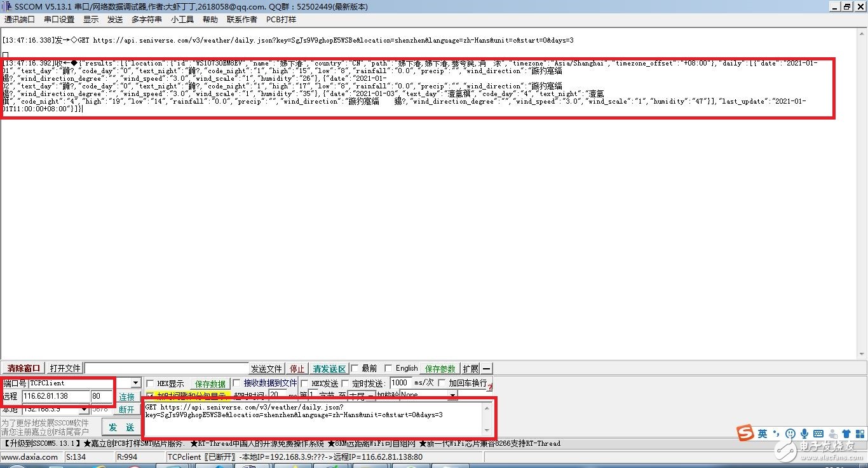Image resolution: width=868 pixels, height=468 pixels.
Task: Click the TCPclient 已断开 status text
Action: tap(295, 457)
